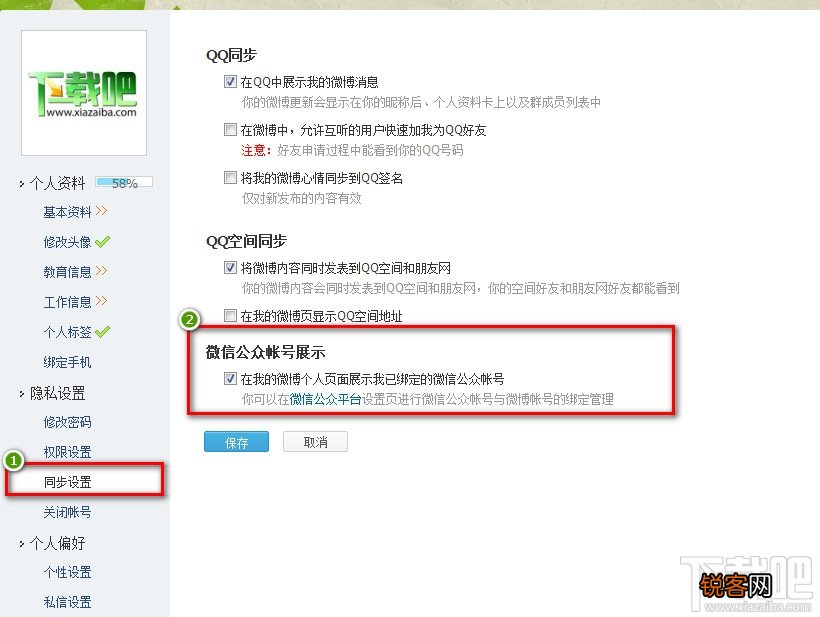Open 修改密码 in sidebar
The width and height of the screenshot is (820, 617).
pos(67,422)
